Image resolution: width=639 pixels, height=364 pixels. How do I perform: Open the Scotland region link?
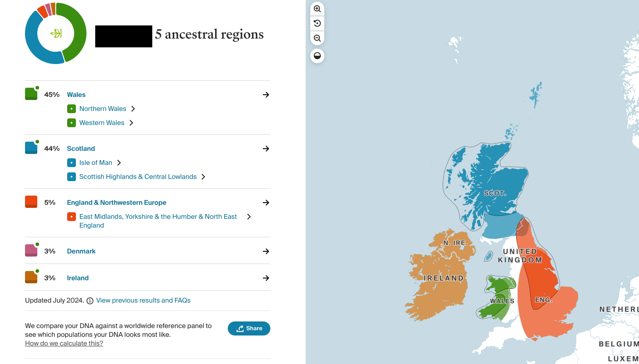[x=81, y=149]
